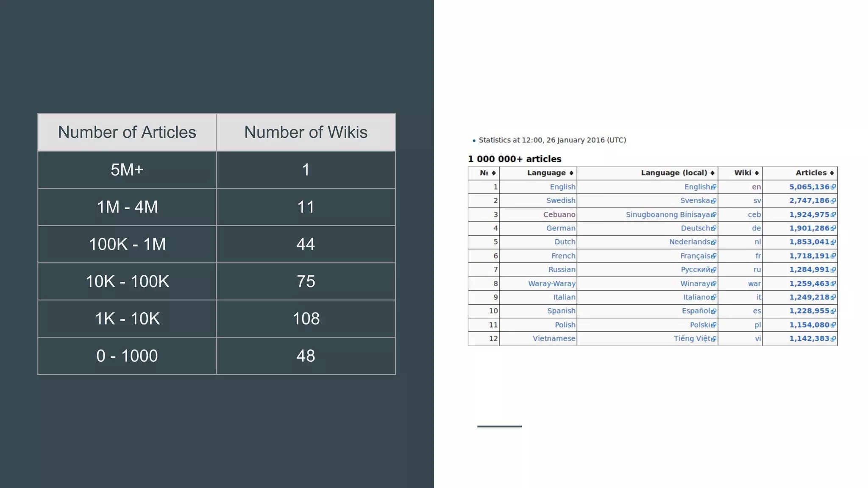868x488 pixels.
Task: Click the 'ceb' wiki code
Action: (x=754, y=215)
